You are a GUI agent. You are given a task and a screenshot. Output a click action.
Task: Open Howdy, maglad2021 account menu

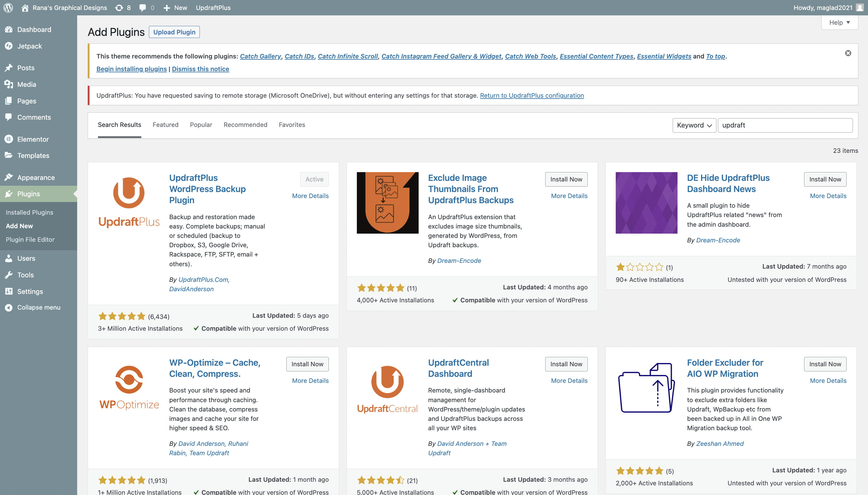(x=829, y=8)
